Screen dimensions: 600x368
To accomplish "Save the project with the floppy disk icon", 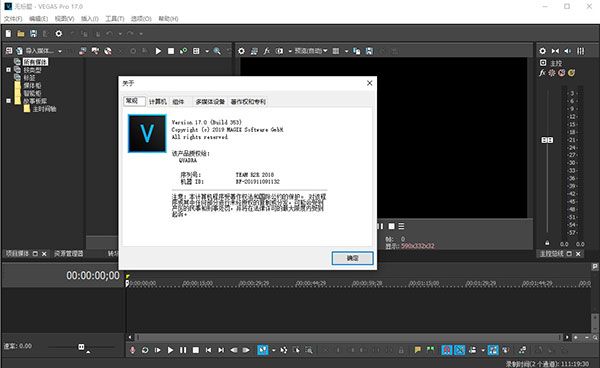I will click(33, 34).
